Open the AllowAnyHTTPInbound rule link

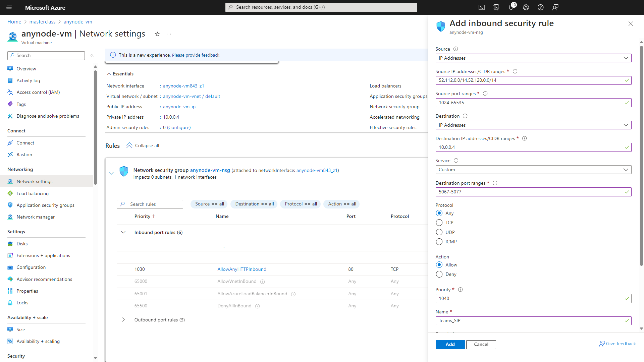[x=242, y=269]
